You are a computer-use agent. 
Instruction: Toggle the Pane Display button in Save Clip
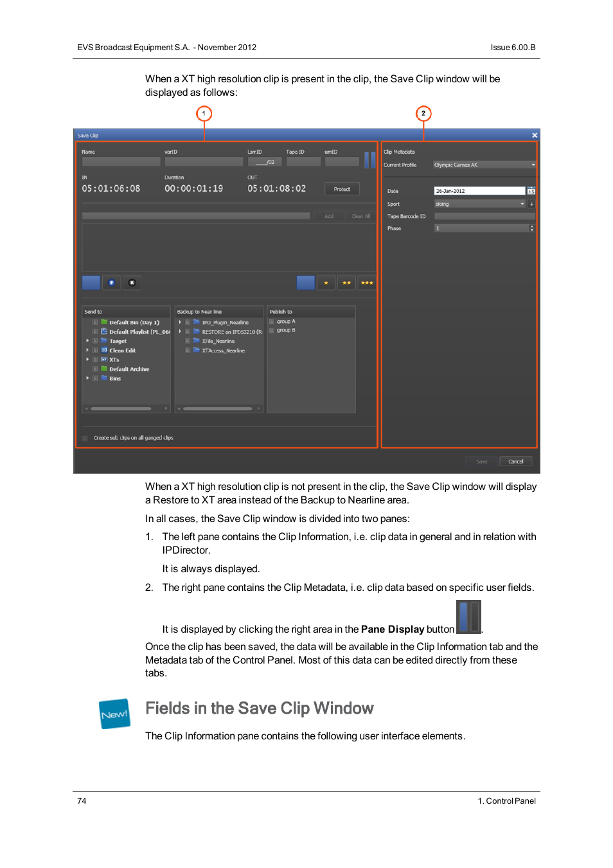click(x=369, y=159)
